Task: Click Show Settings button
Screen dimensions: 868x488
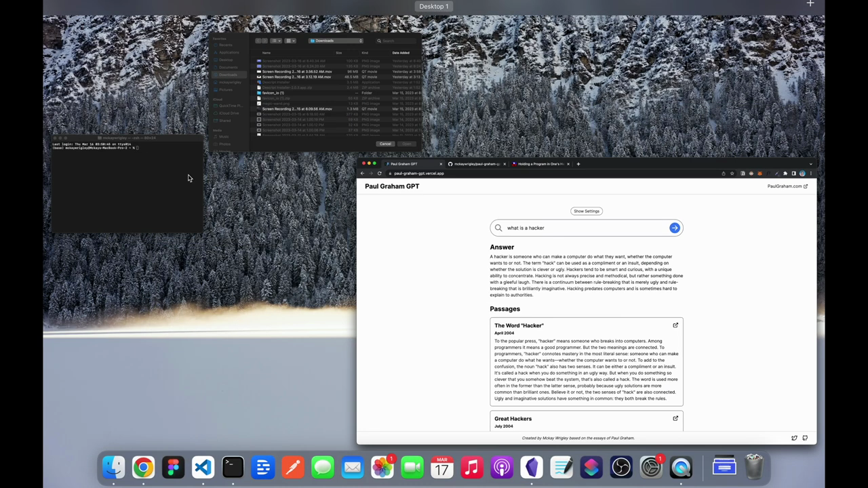Action: (587, 211)
